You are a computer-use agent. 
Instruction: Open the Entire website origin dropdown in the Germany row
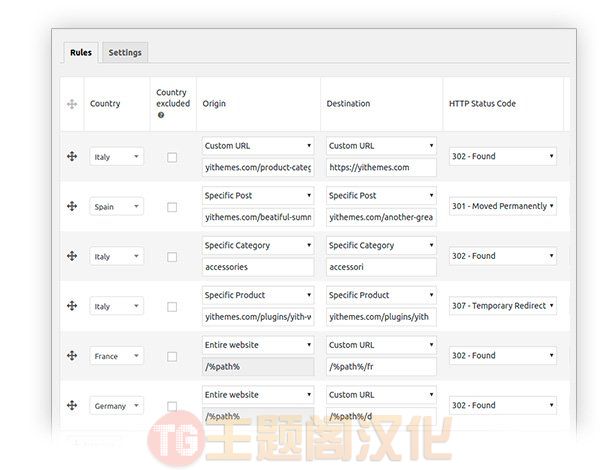[x=258, y=394]
